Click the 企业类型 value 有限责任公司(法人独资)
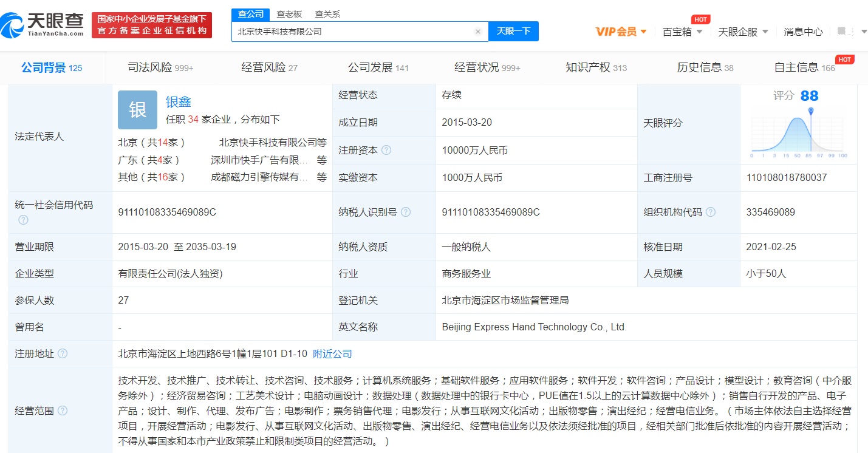This screenshot has height=453, width=868. [x=170, y=273]
